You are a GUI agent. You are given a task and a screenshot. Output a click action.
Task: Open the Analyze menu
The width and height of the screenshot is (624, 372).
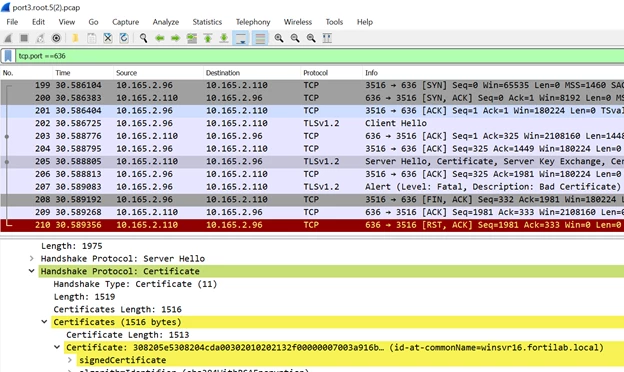(166, 22)
